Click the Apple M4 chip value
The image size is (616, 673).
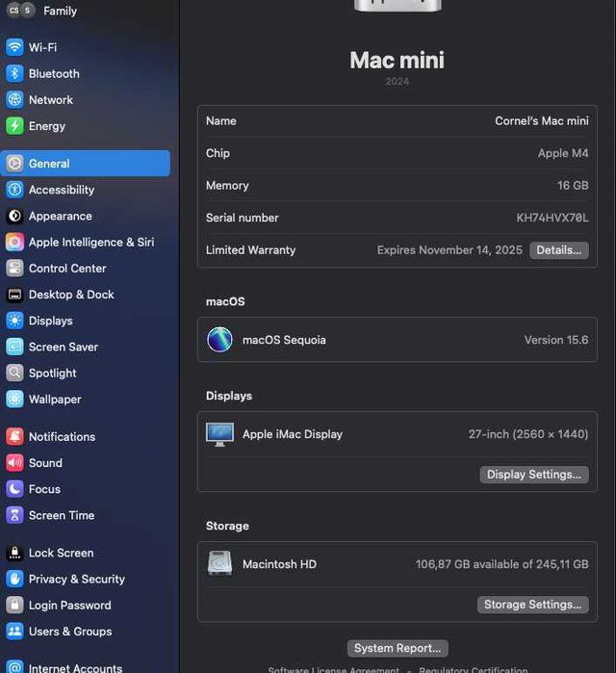tap(563, 153)
